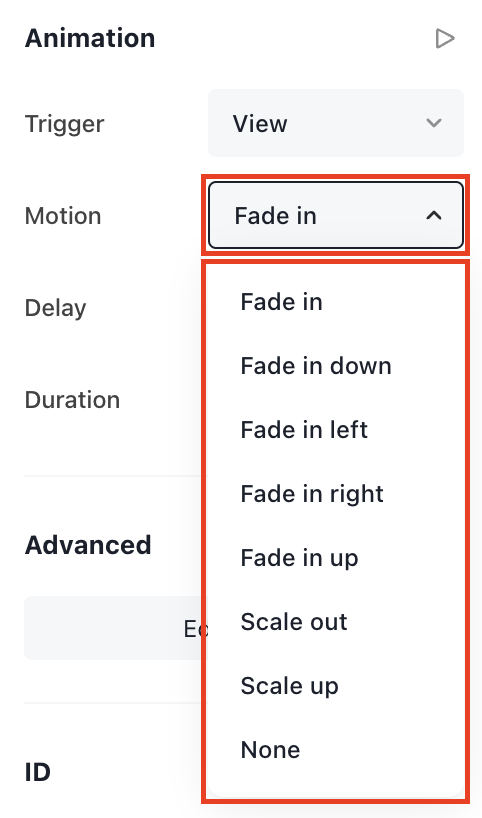
Task: Select the first Fade in option in the list
Action: (x=282, y=302)
